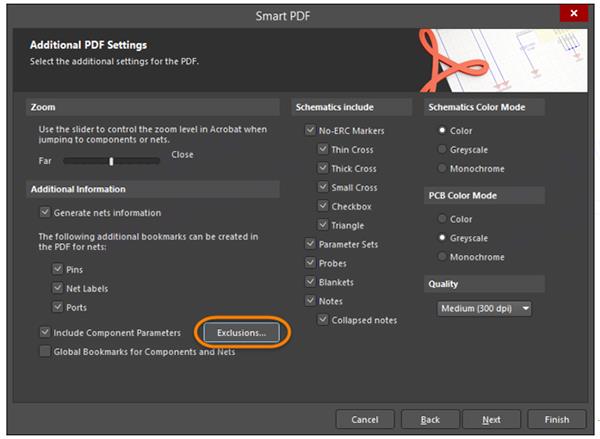The height and width of the screenshot is (439, 600).
Task: Click the Exclusions... button
Action: 241,332
